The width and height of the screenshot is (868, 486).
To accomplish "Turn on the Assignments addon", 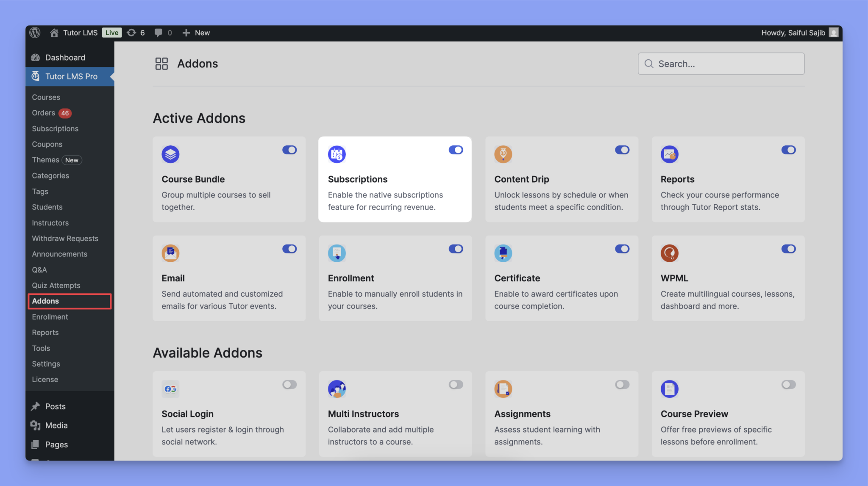I will pyautogui.click(x=622, y=384).
